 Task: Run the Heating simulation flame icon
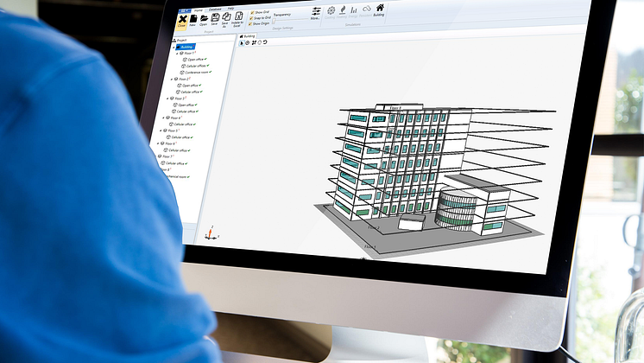[x=342, y=11]
